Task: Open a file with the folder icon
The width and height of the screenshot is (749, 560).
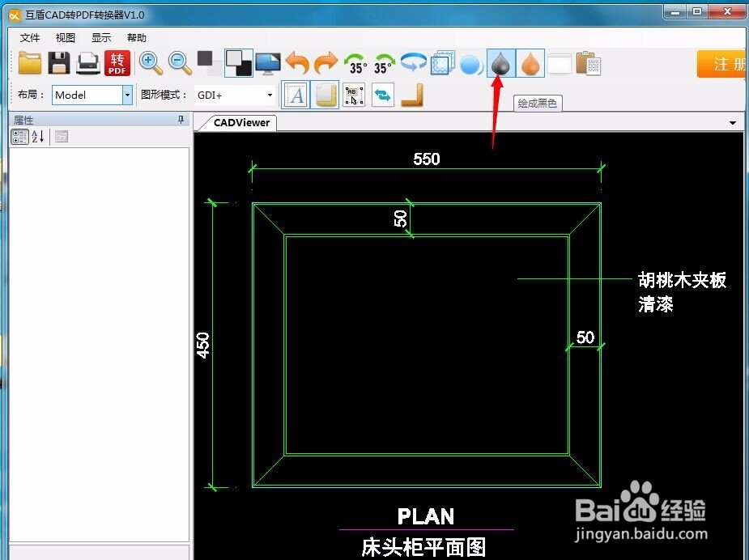Action: pyautogui.click(x=30, y=63)
